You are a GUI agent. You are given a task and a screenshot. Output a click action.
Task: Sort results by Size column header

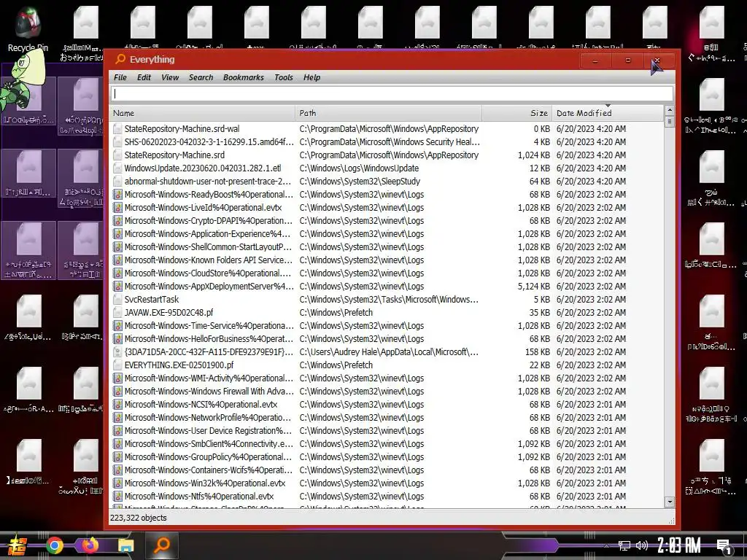point(516,113)
